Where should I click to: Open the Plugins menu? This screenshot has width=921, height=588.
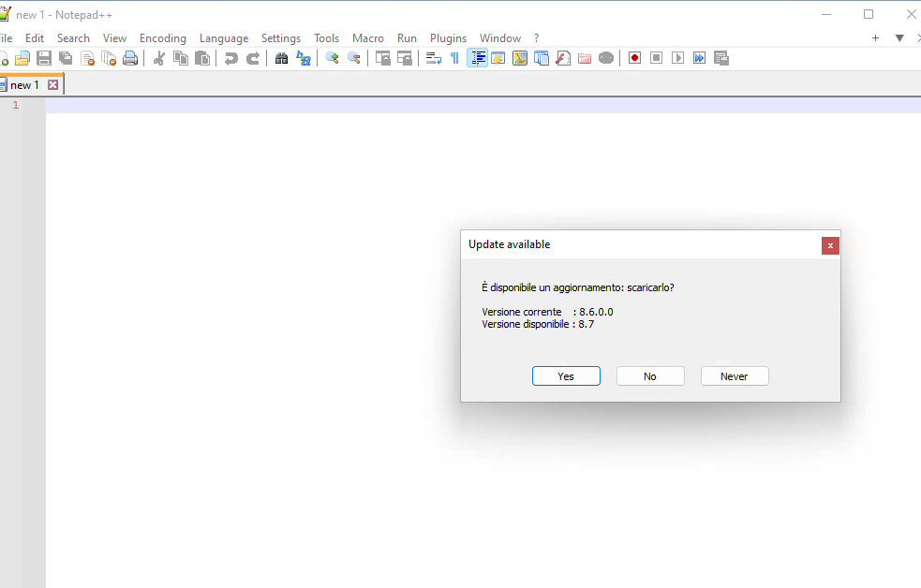coord(448,38)
